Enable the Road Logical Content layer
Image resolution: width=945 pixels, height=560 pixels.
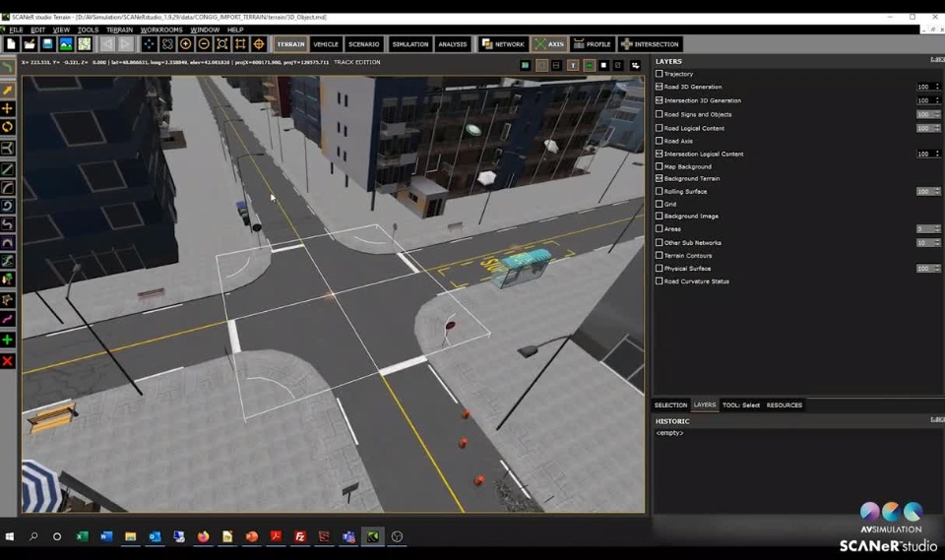pos(659,128)
